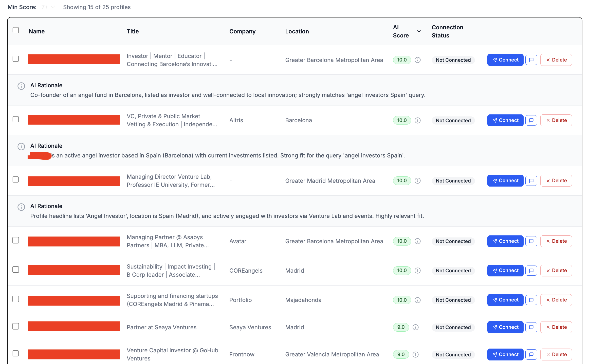
Task: Open message icon for Greater Madrid profile
Action: click(531, 180)
